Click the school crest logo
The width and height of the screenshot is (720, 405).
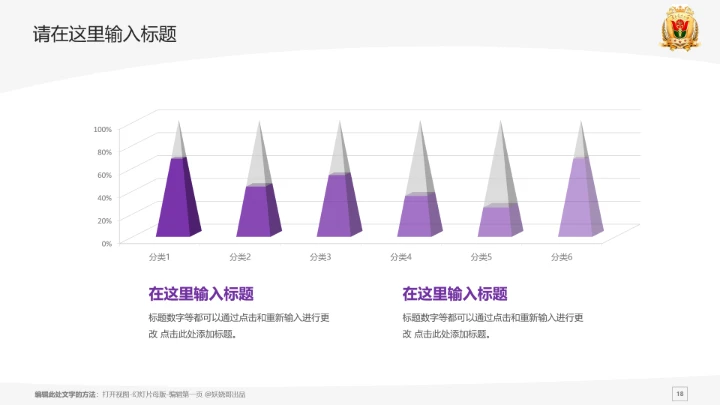(x=680, y=28)
